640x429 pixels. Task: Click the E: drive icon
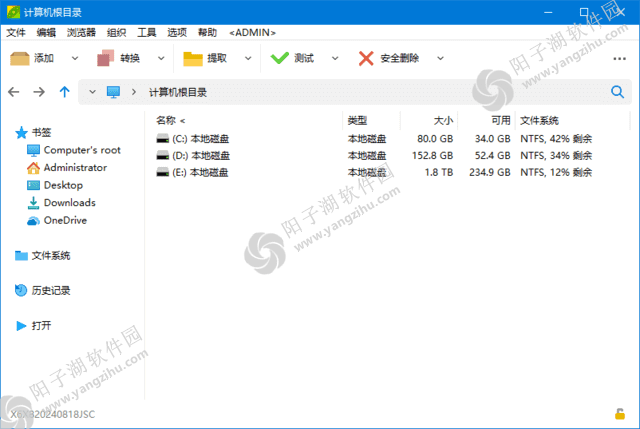[x=162, y=172]
